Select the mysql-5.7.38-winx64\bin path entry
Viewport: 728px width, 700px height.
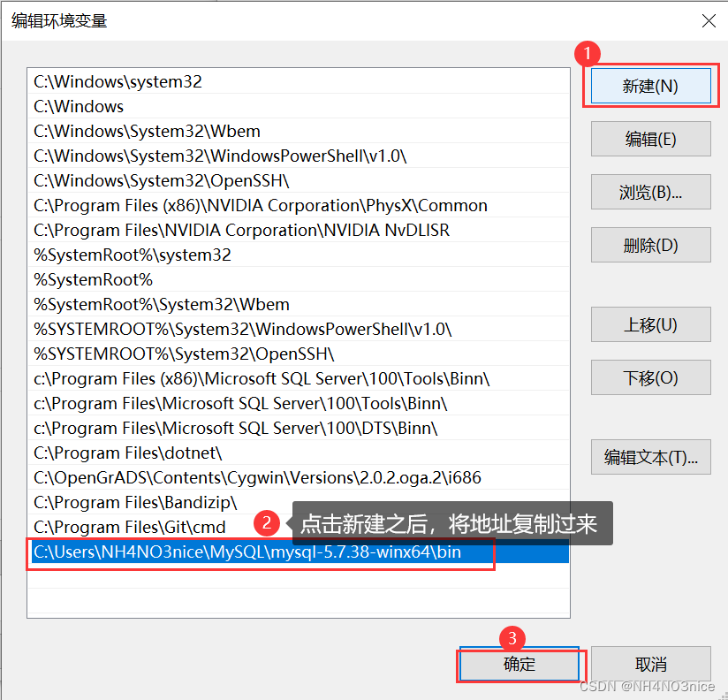click(299, 552)
